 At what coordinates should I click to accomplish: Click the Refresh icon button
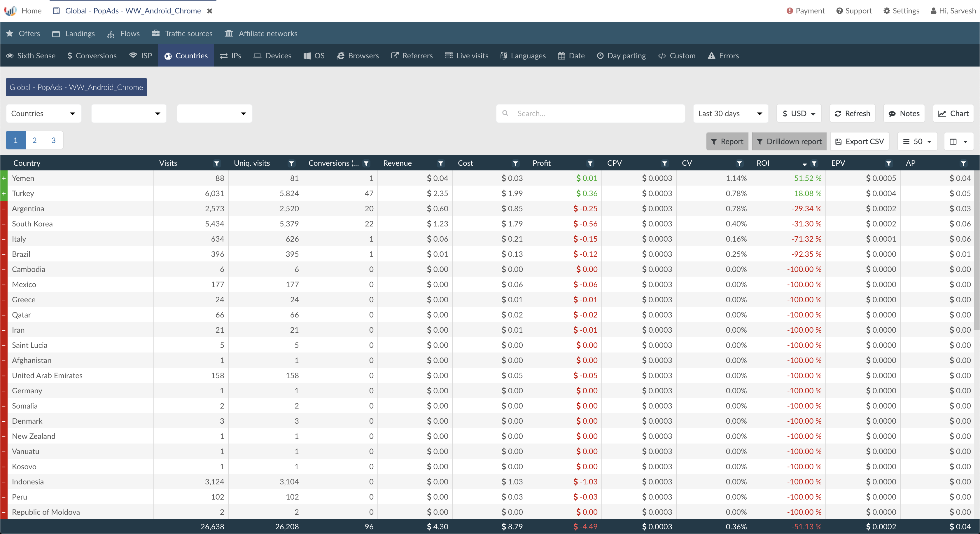pyautogui.click(x=852, y=114)
